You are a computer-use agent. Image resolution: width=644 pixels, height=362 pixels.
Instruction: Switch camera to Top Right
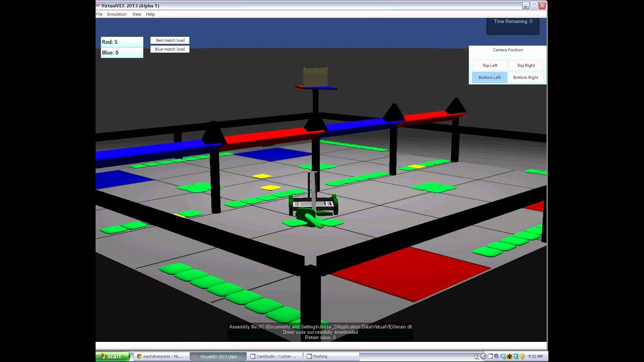(x=526, y=65)
